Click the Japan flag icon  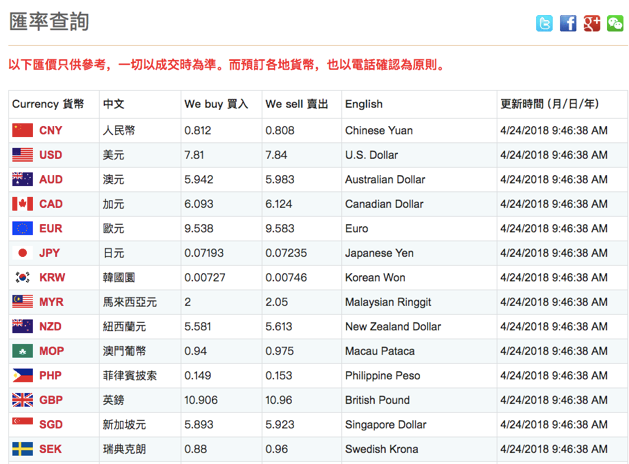(x=22, y=253)
